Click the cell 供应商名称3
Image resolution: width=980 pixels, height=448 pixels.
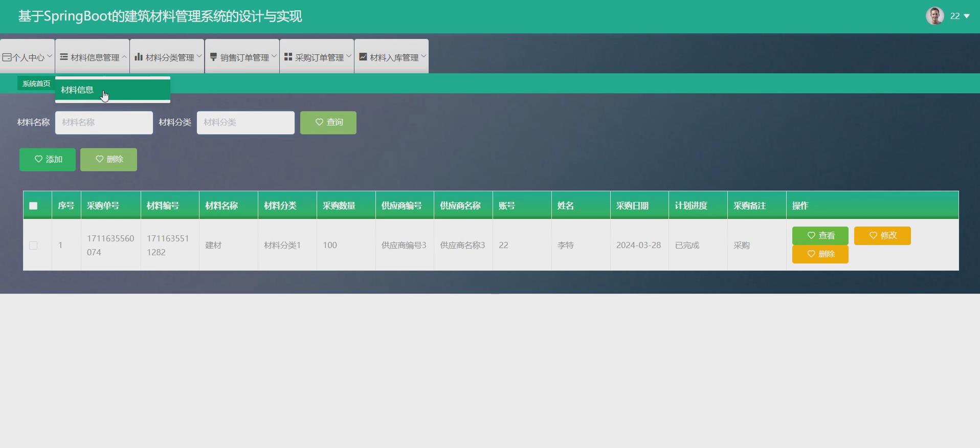462,245
